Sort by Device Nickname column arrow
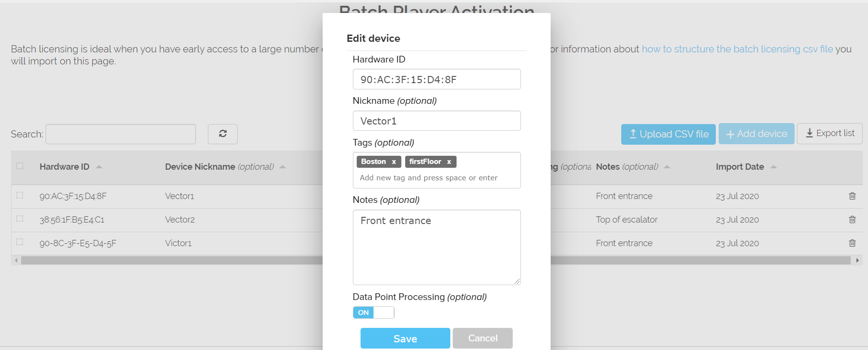868x350 pixels. tap(282, 167)
